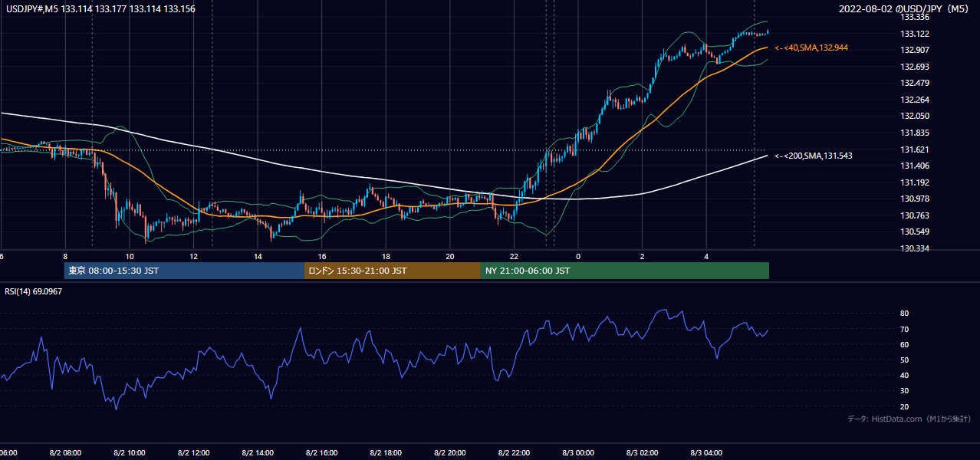Click the 131.406 price axis label
Image resolution: width=980 pixels, height=460 pixels.
[915, 166]
